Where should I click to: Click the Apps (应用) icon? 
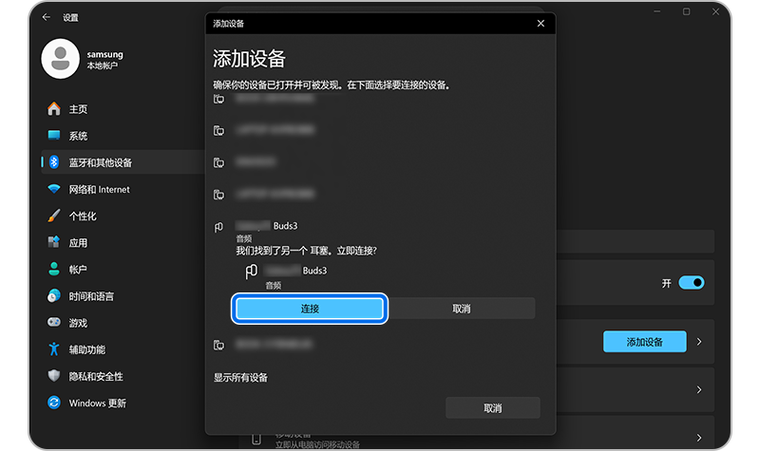(54, 242)
